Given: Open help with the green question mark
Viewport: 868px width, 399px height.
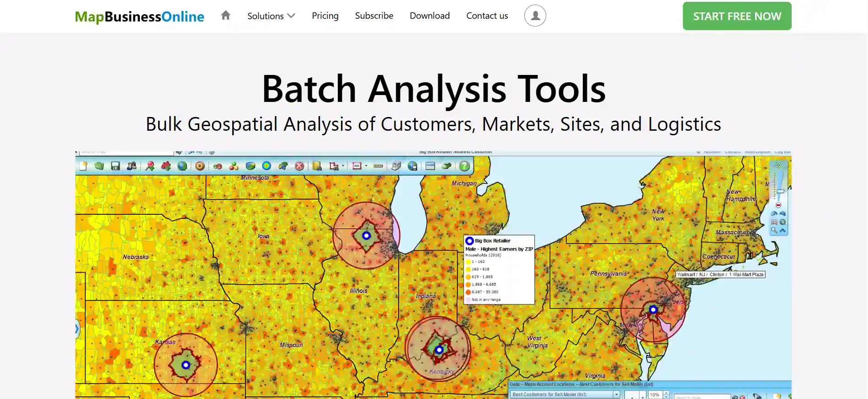Looking at the screenshot, I should pos(464,166).
